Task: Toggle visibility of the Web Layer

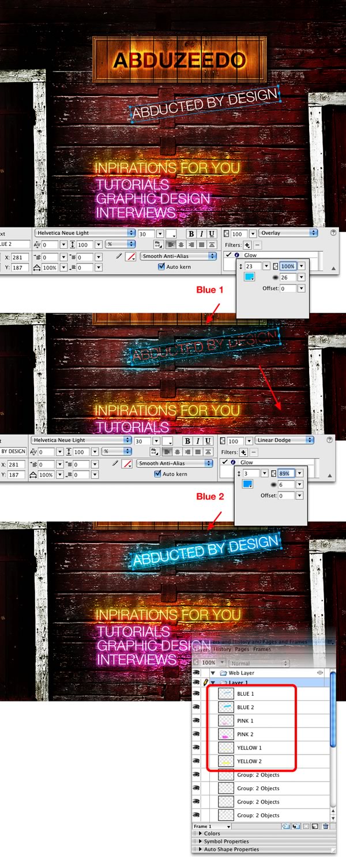Action: tap(196, 673)
